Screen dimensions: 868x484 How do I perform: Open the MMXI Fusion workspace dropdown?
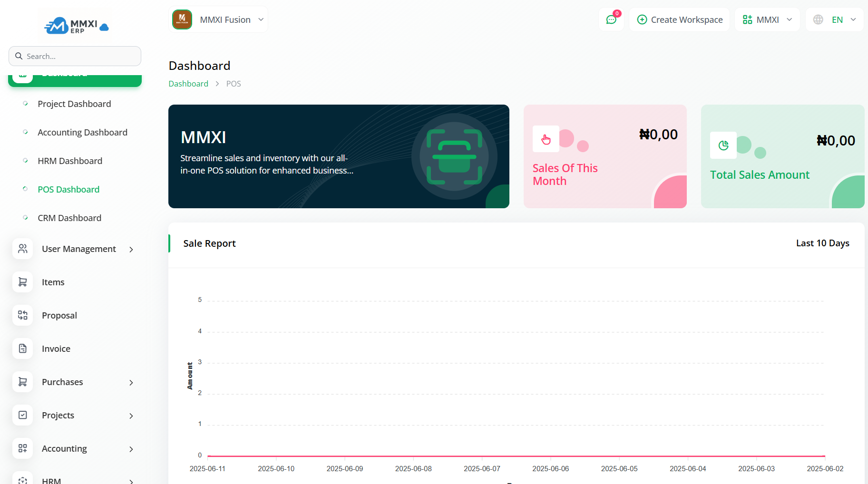(218, 19)
